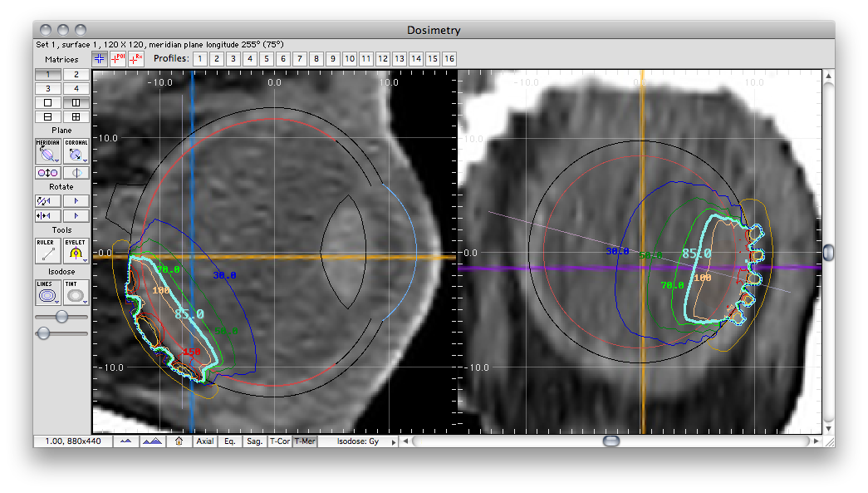Switch to the T-Cor view
Viewport: 868px width, 493px height.
[280, 441]
